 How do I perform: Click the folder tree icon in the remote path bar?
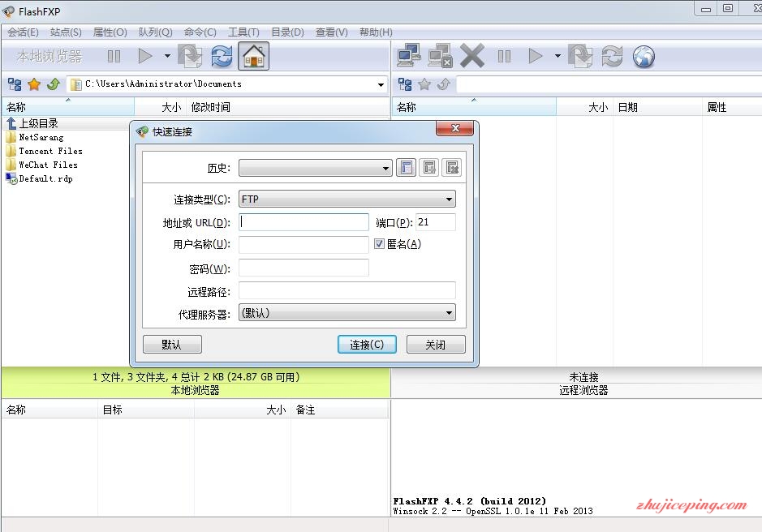[x=405, y=84]
